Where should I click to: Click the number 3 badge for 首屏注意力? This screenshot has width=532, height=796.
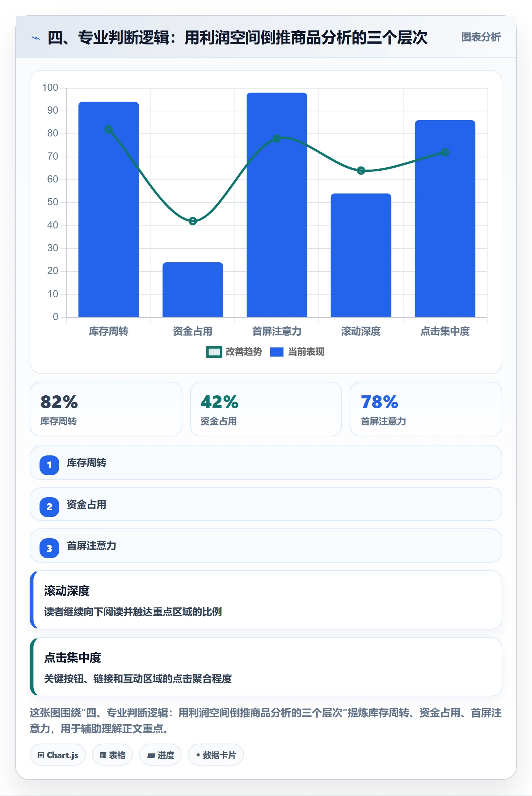49,548
